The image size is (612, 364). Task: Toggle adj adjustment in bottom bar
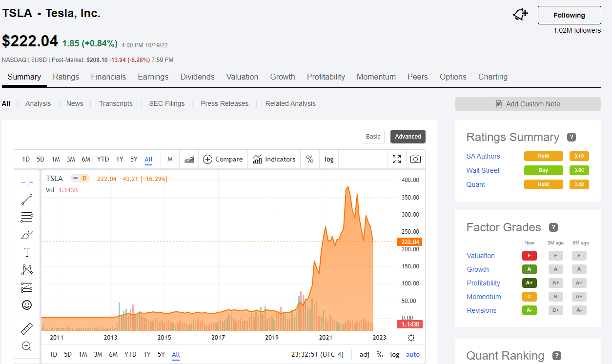coord(365,355)
